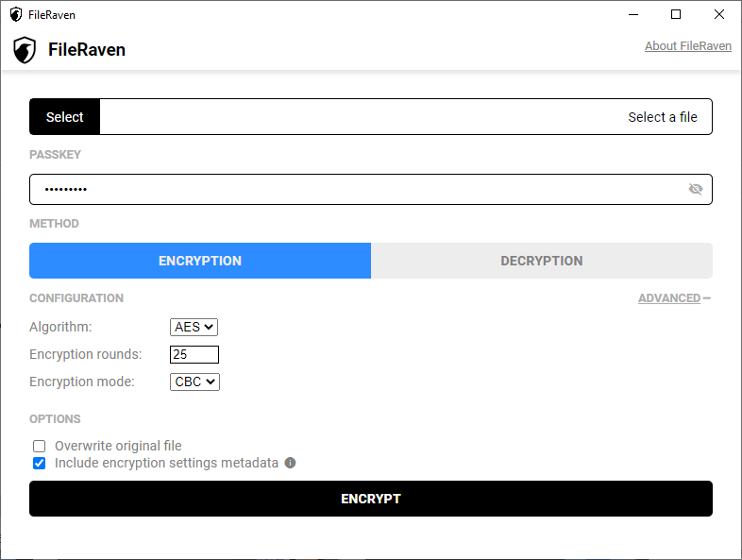Minimize the FileRaven window

click(633, 15)
